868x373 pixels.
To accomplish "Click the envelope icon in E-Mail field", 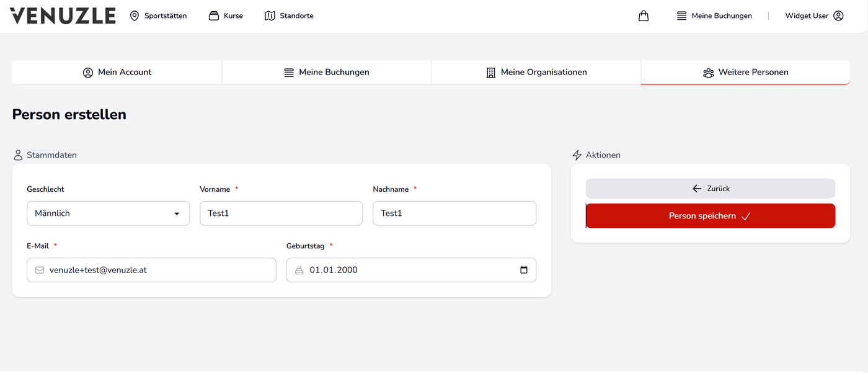I will (x=40, y=270).
